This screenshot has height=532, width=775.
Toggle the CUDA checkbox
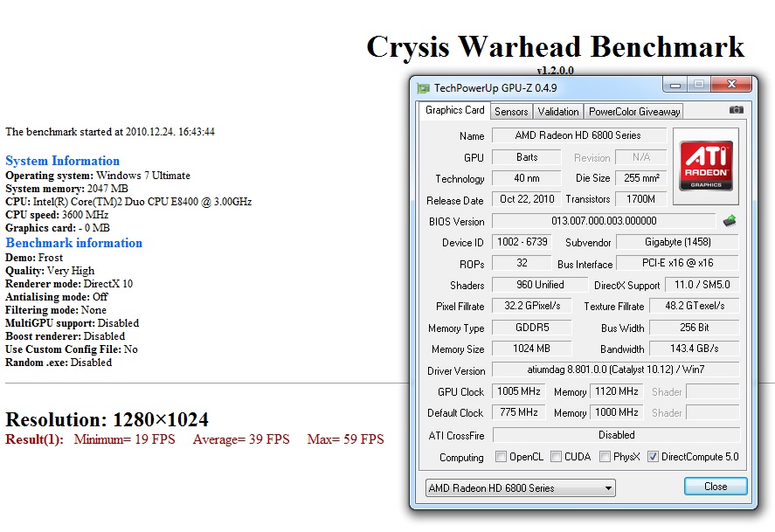click(556, 456)
